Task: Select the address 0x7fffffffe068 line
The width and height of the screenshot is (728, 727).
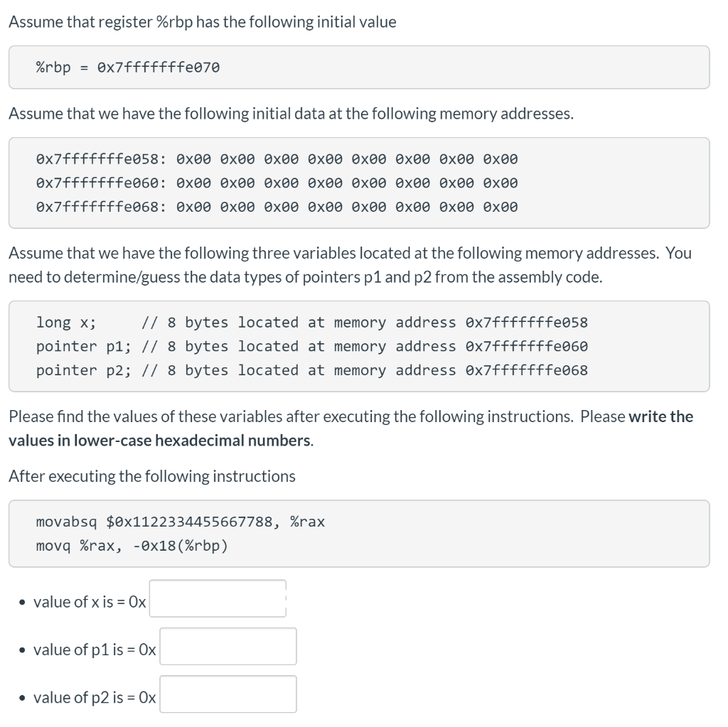Action: tap(276, 207)
